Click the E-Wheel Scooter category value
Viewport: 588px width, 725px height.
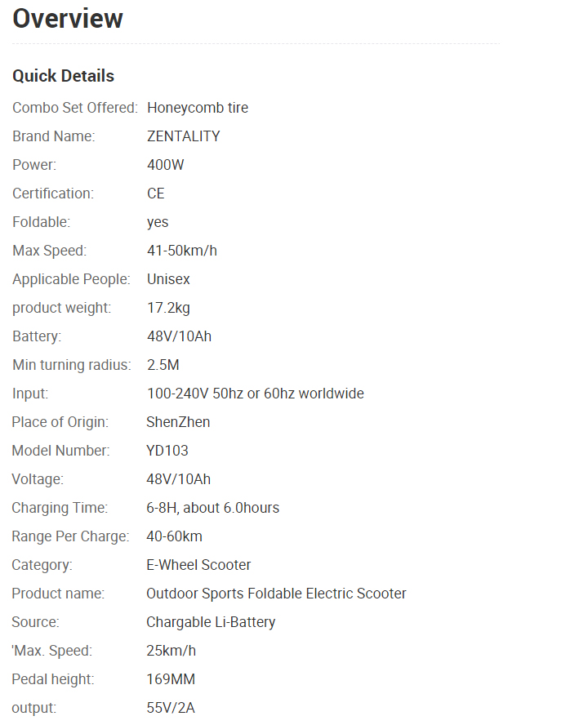pyautogui.click(x=198, y=565)
